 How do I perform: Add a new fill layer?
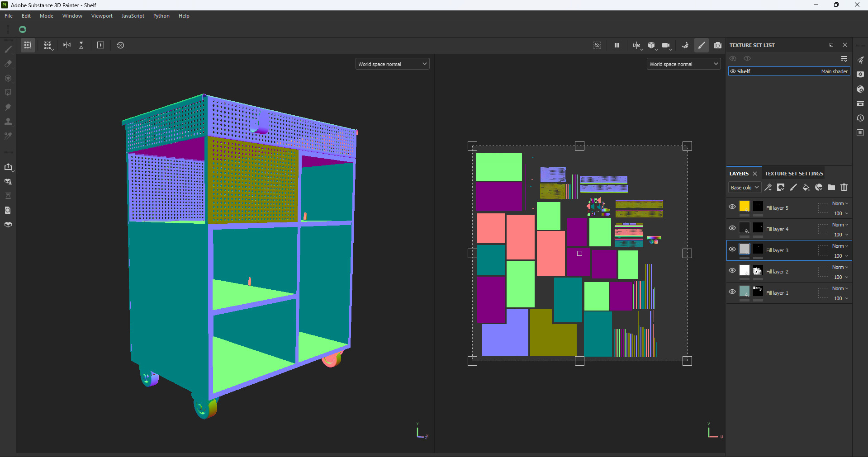coord(806,187)
